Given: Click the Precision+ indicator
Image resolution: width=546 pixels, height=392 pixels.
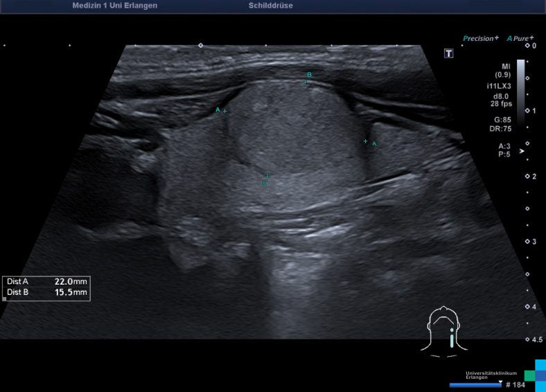Looking at the screenshot, I should coord(480,38).
